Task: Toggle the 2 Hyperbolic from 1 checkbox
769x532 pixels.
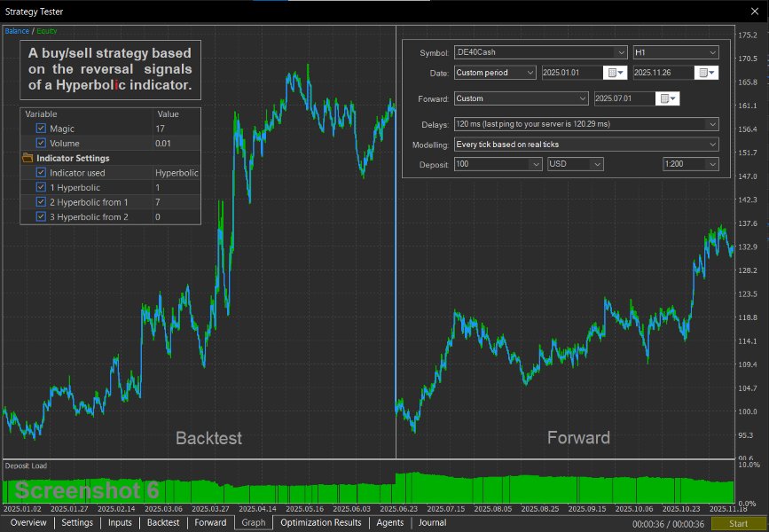Action: (x=41, y=202)
